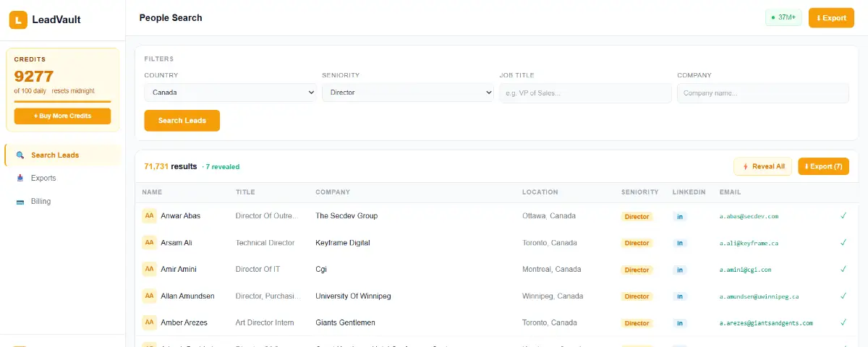Image resolution: width=868 pixels, height=347 pixels.
Task: Open the Country dropdown set to Canada
Action: coord(230,93)
